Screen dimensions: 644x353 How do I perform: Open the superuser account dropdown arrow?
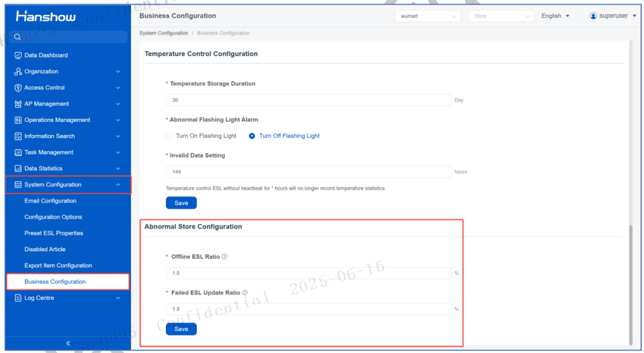point(634,15)
